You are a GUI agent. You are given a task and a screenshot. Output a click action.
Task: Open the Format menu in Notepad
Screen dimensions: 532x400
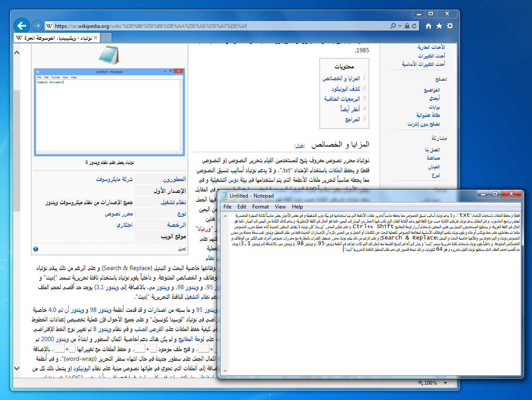(x=261, y=207)
